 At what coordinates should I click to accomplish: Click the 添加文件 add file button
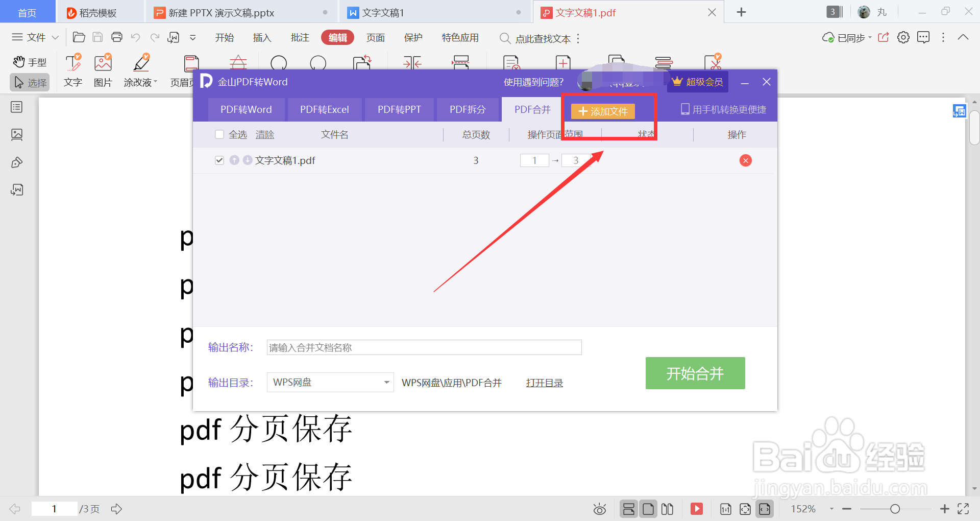tap(603, 111)
